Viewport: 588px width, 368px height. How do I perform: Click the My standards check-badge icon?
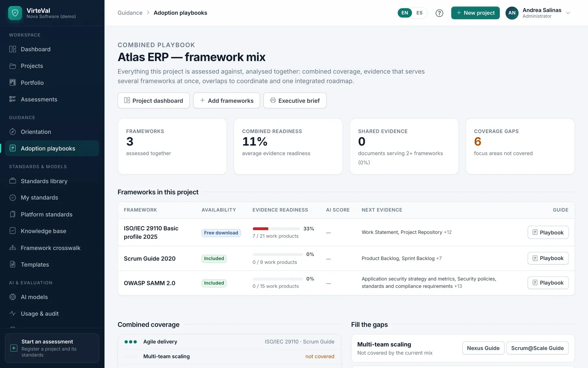(13, 198)
